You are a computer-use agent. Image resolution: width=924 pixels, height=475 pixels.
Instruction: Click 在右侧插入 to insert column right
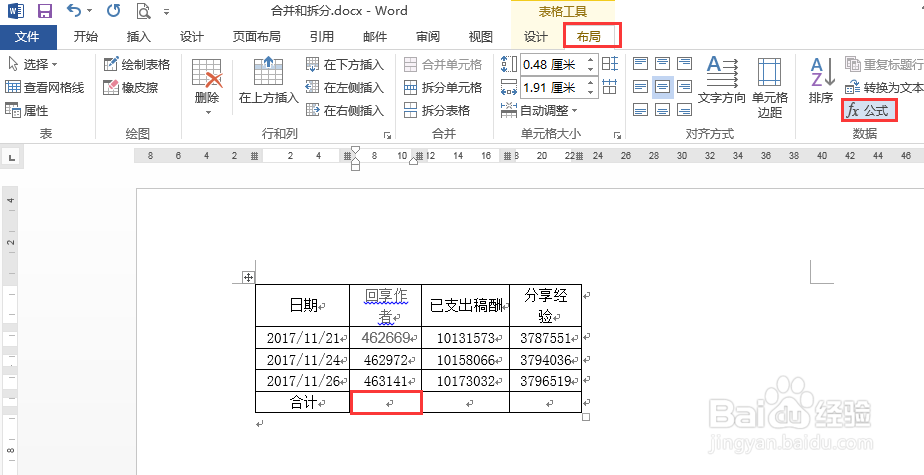(x=345, y=110)
